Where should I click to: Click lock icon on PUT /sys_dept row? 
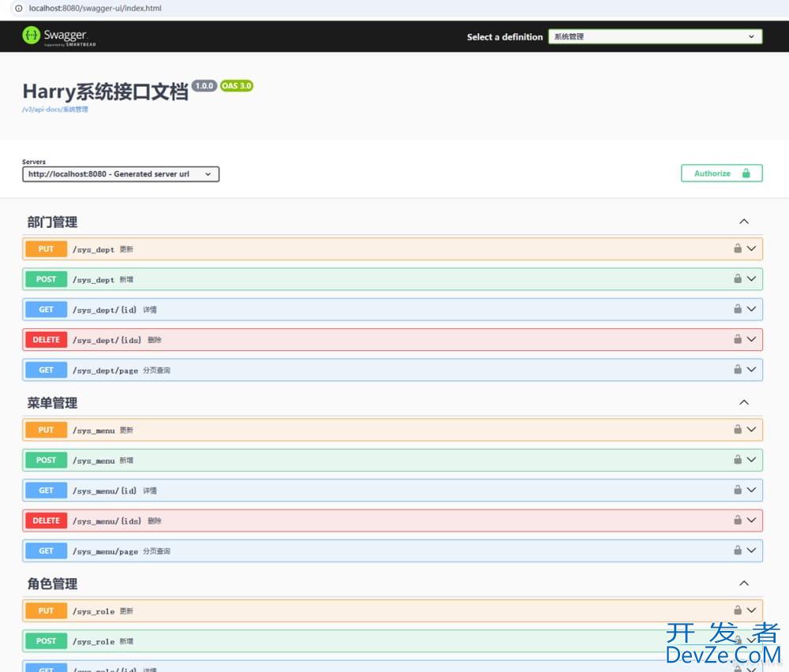738,248
